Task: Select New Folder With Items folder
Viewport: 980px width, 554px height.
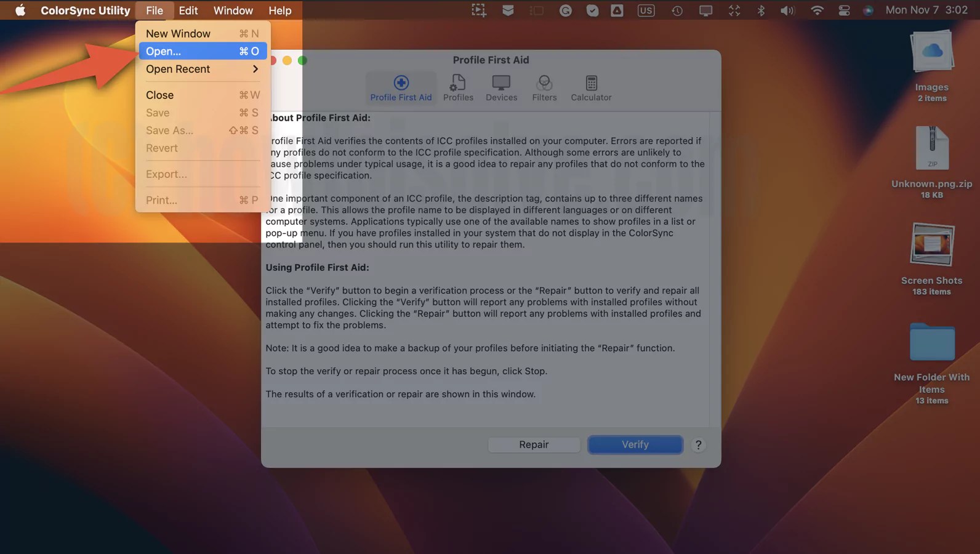Action: (x=932, y=363)
